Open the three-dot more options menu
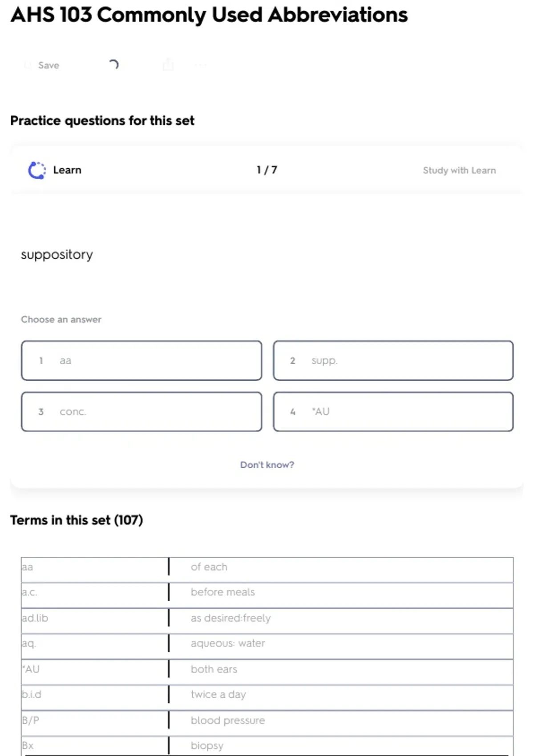Image resolution: width=534 pixels, height=756 pixels. click(201, 65)
